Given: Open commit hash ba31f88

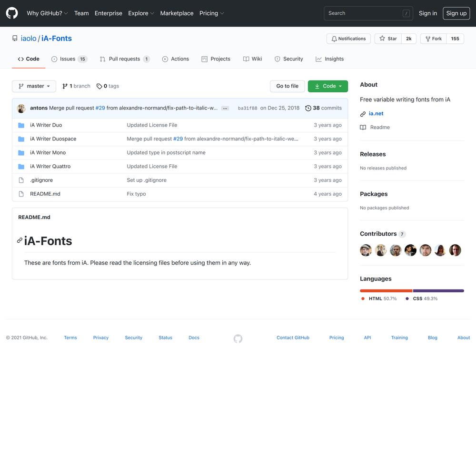Looking at the screenshot, I should tap(248, 108).
